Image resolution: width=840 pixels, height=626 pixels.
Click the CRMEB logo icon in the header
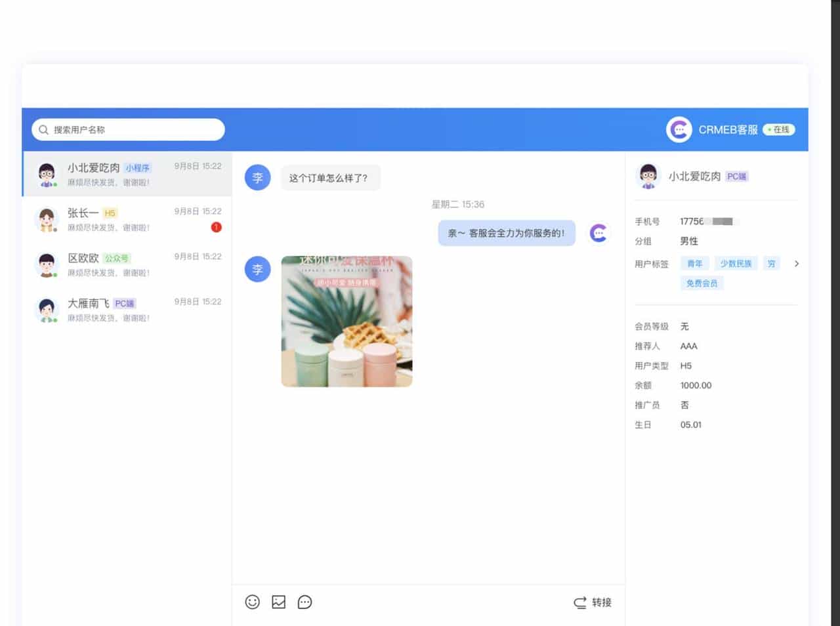click(679, 129)
